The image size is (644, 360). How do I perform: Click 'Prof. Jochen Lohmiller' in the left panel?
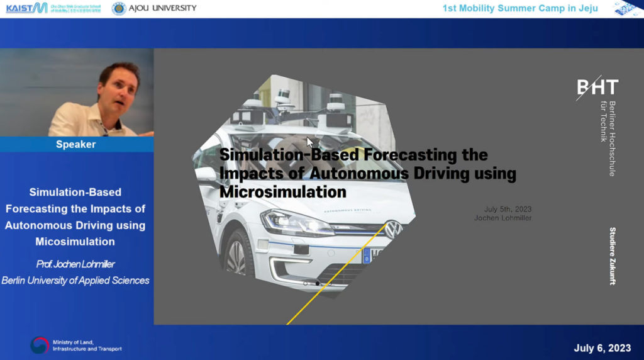coord(75,264)
